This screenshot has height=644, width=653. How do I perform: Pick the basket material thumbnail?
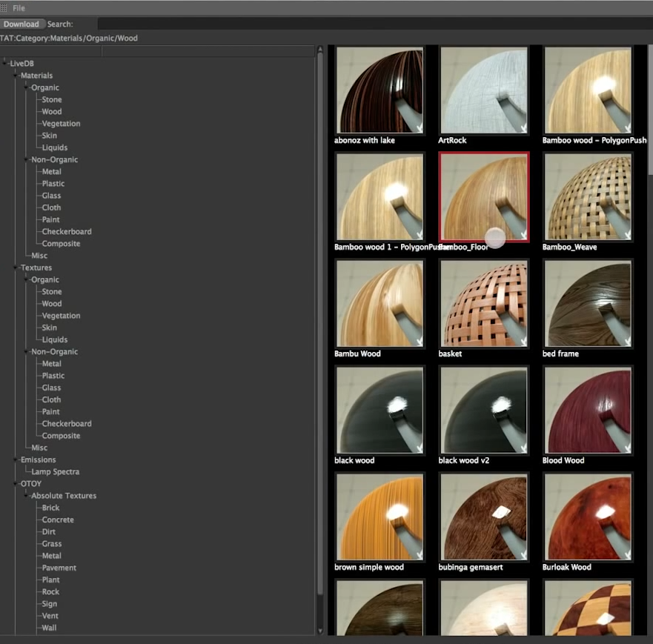[x=484, y=304]
